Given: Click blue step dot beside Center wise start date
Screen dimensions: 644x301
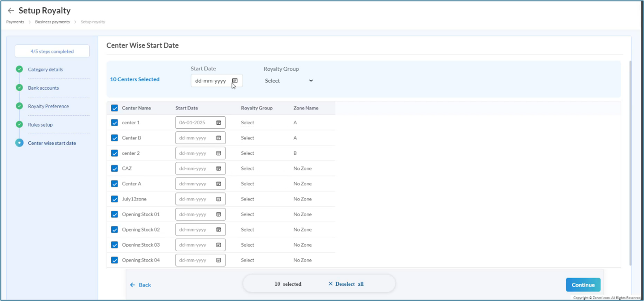Looking at the screenshot, I should coord(19,143).
